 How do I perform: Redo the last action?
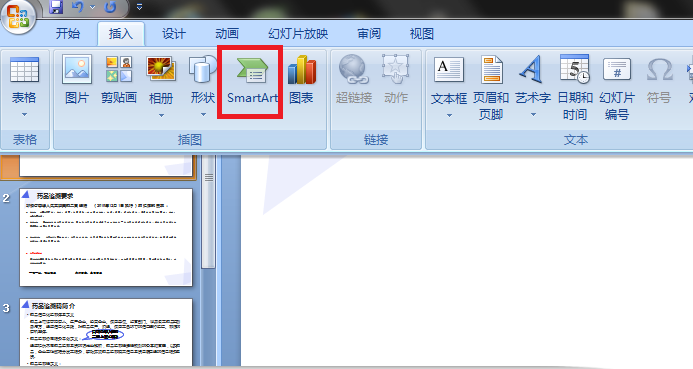pyautogui.click(x=110, y=7)
